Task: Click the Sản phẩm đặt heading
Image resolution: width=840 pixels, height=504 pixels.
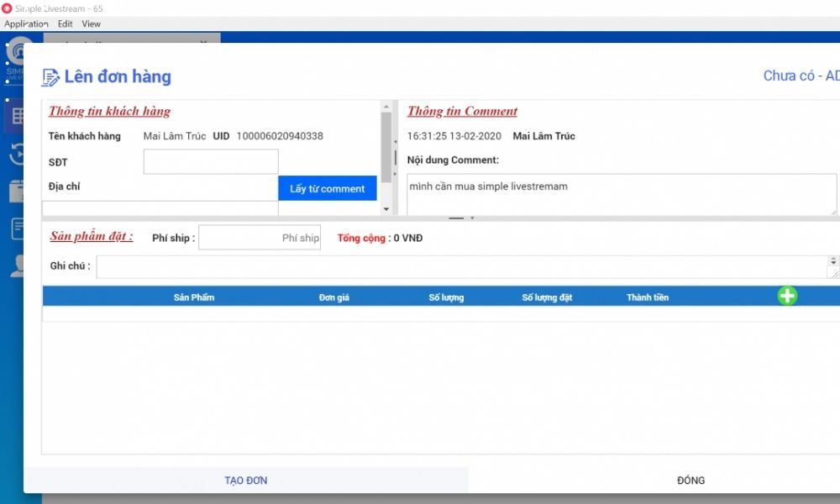Action: pos(92,236)
